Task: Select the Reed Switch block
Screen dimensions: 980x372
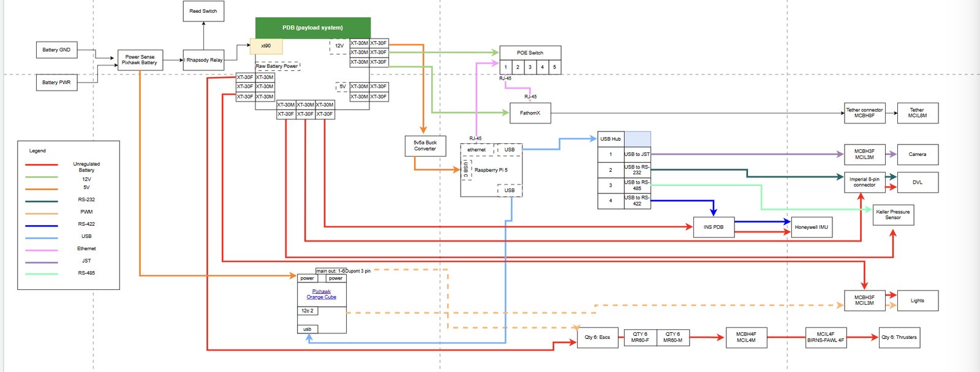Action: [x=203, y=11]
